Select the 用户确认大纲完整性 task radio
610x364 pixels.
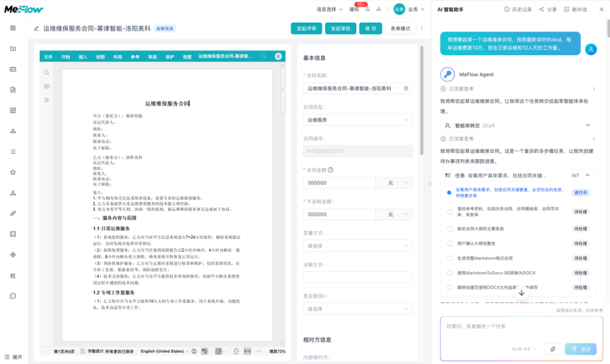[450, 243]
